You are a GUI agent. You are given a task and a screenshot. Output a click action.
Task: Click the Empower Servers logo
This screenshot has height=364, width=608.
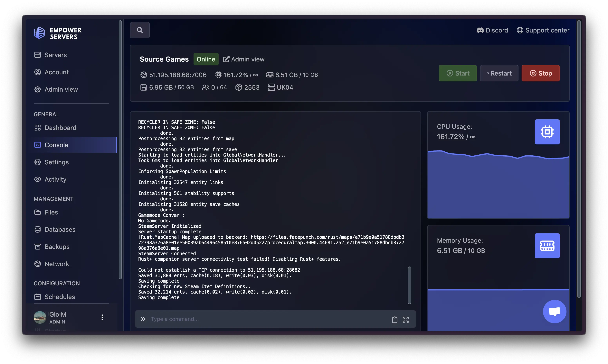tap(57, 33)
